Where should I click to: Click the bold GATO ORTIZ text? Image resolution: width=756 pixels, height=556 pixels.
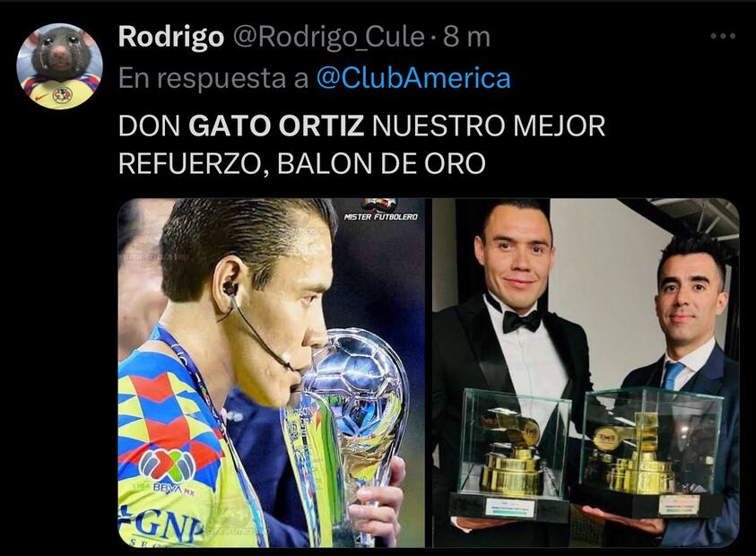point(276,126)
